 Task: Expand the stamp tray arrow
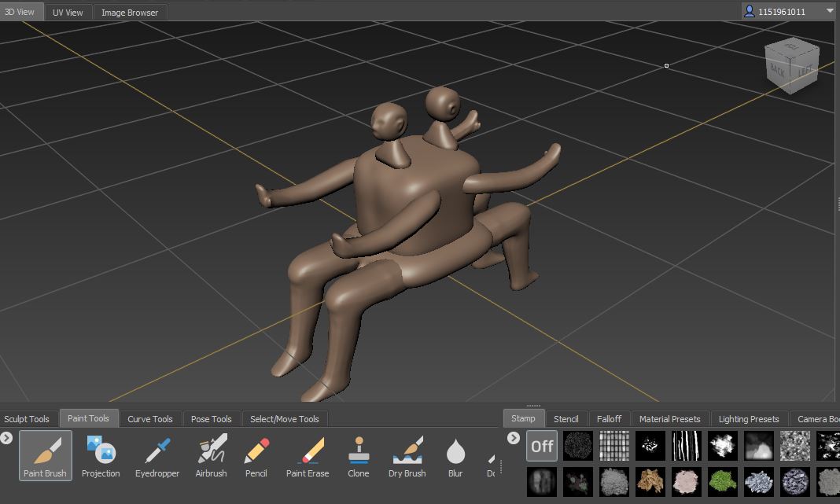[514, 438]
